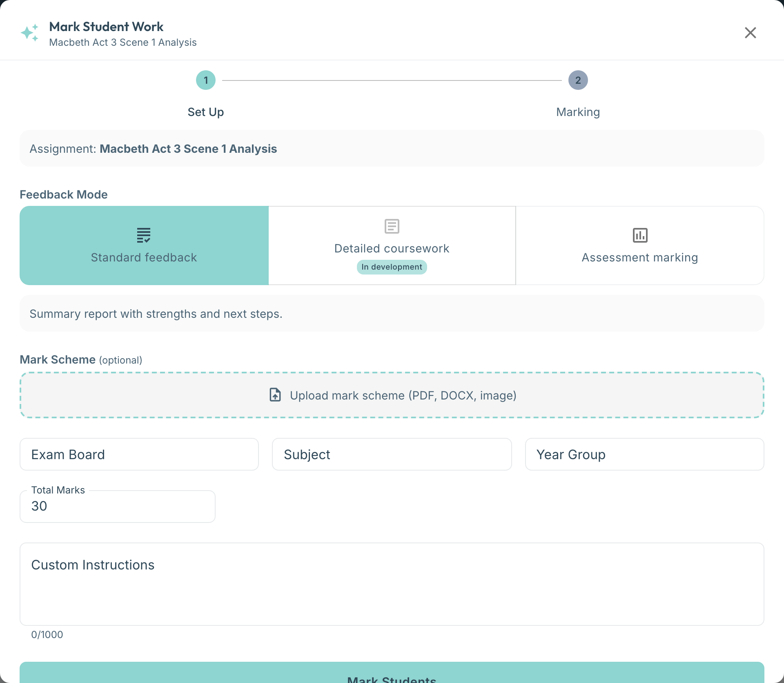The height and width of the screenshot is (683, 784).
Task: Select the Detailed coursework mode
Action: coord(392,246)
